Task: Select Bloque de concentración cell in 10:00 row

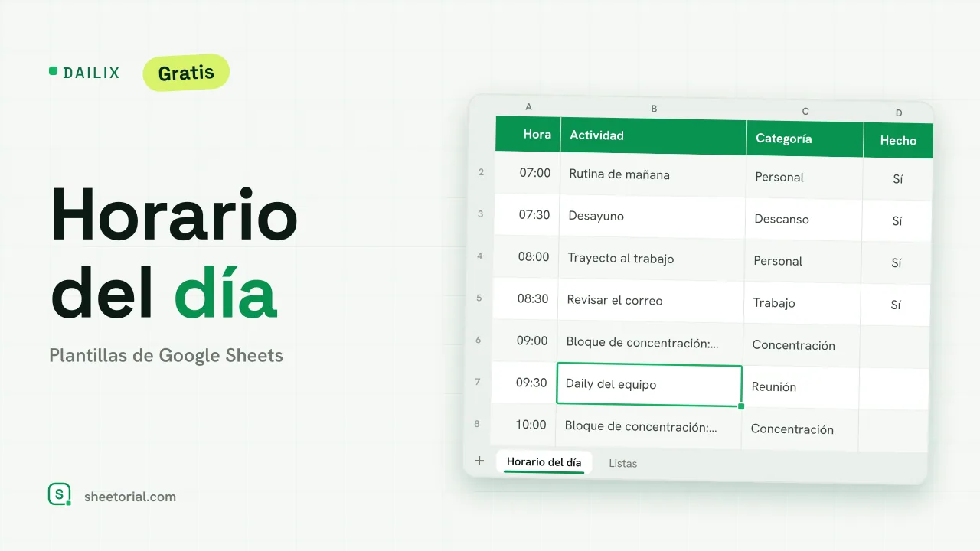Action: pyautogui.click(x=648, y=427)
